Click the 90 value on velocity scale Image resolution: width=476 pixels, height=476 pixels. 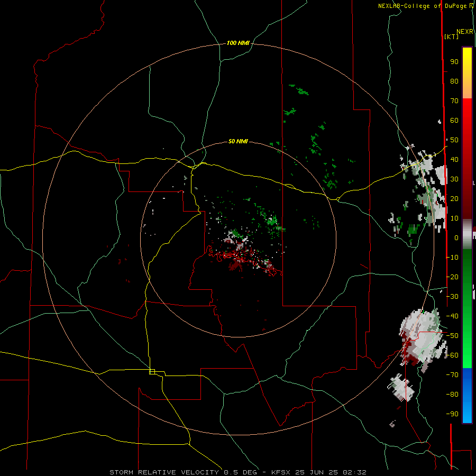pos(454,62)
